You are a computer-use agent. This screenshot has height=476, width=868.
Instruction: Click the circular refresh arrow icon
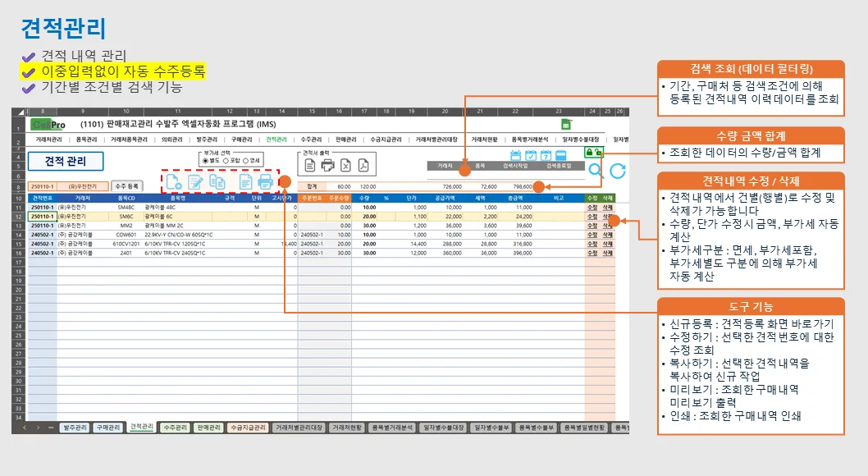(618, 170)
